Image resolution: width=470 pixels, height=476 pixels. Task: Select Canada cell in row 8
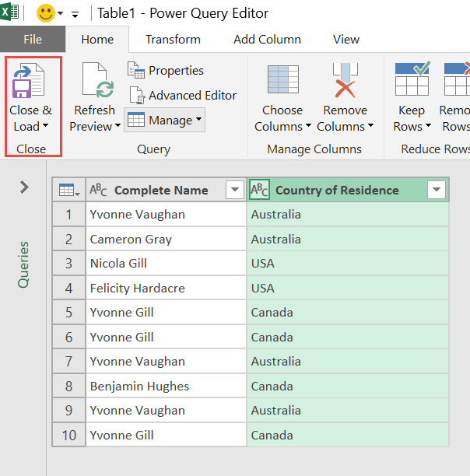(x=348, y=386)
